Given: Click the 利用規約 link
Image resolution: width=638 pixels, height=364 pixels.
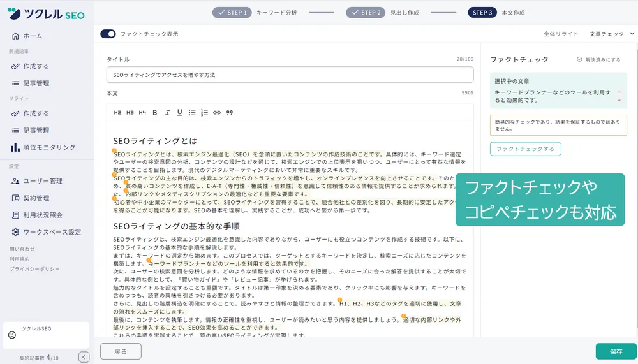Looking at the screenshot, I should 20,259.
